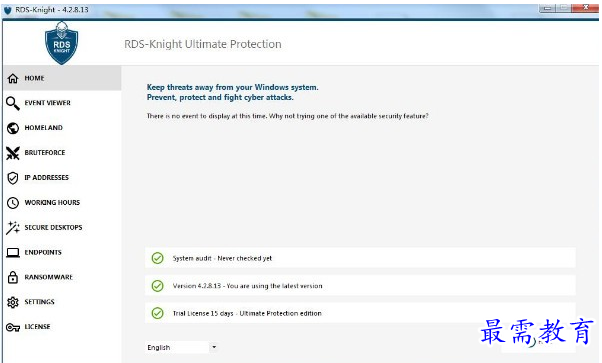Click the License key icon
The height and width of the screenshot is (363, 602).
pyautogui.click(x=13, y=327)
